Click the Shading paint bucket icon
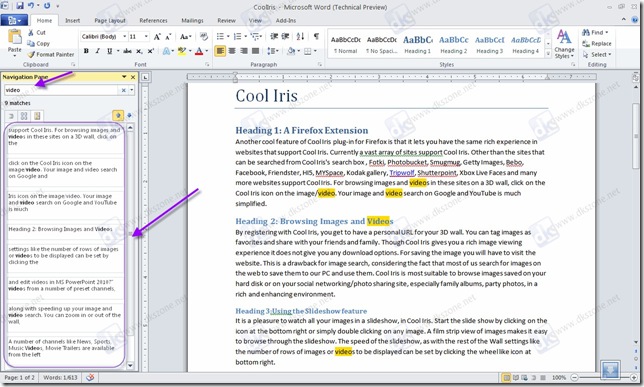 (291, 51)
